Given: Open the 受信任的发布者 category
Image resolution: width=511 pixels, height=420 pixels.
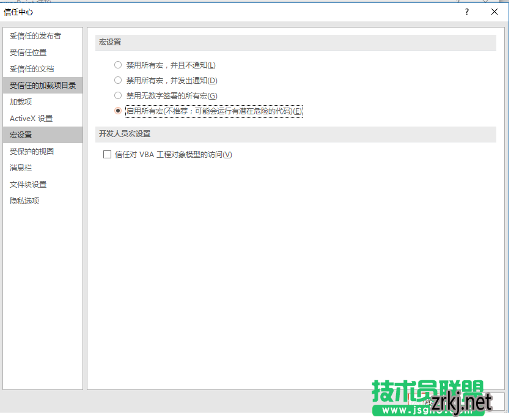Looking at the screenshot, I should tap(43, 36).
